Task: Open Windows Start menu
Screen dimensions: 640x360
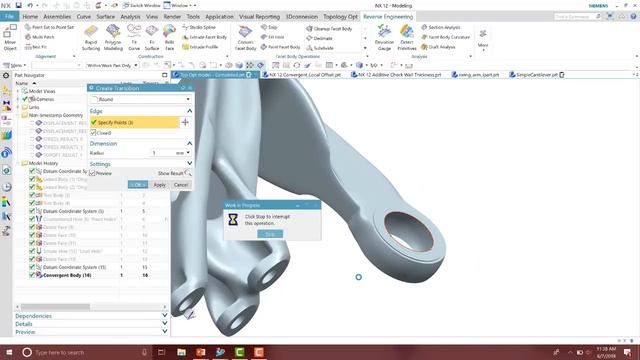Action: pyautogui.click(x=9, y=352)
